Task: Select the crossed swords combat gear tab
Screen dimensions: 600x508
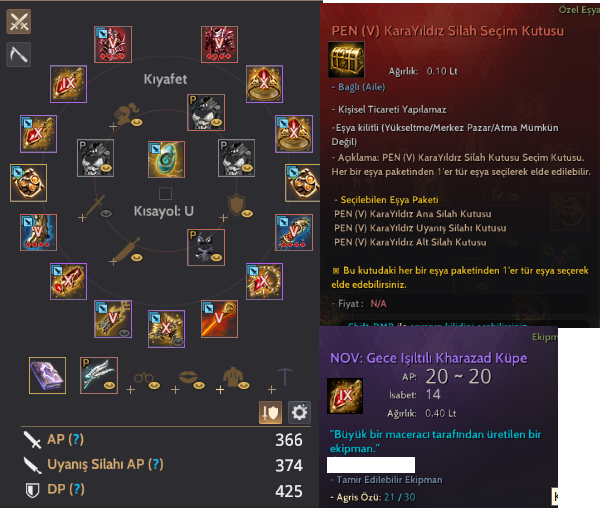Action: [x=18, y=21]
